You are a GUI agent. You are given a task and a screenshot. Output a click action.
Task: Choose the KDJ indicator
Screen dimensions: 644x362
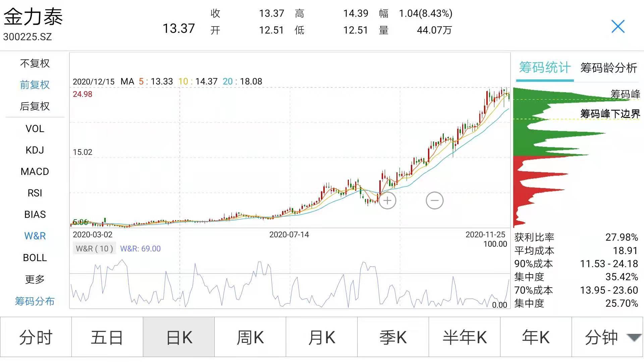point(35,150)
